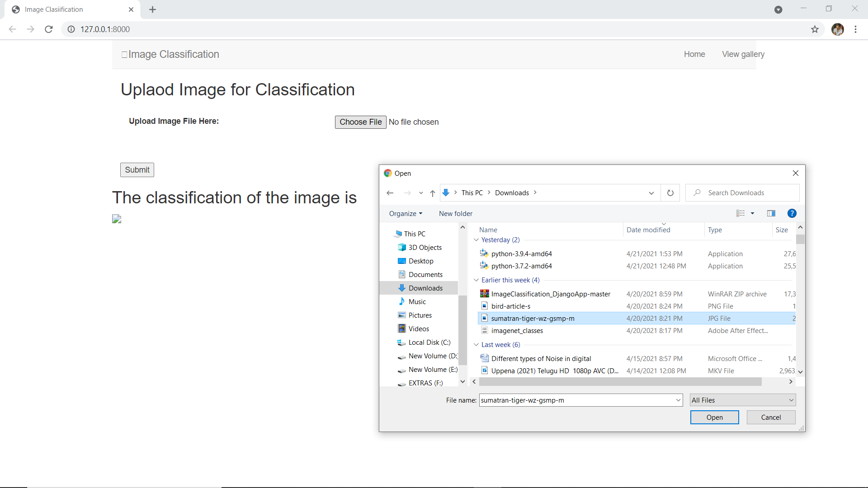Viewport: 868px width, 488px height.
Task: Collapse the Yesterday file group
Action: pyautogui.click(x=476, y=240)
